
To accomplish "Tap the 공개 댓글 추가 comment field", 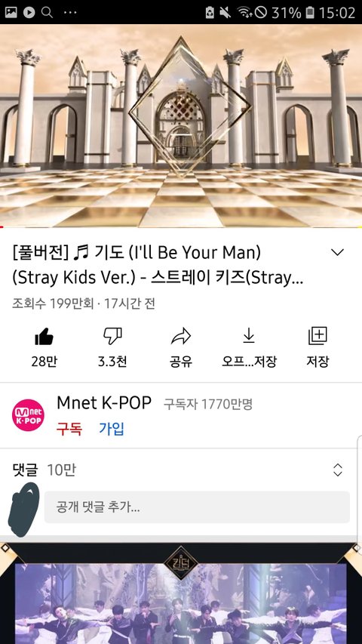I will 197,507.
